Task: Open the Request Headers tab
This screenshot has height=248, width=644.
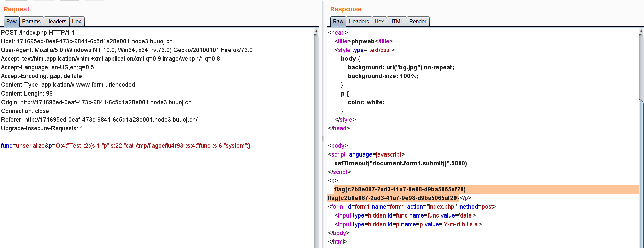Action: pyautogui.click(x=56, y=22)
